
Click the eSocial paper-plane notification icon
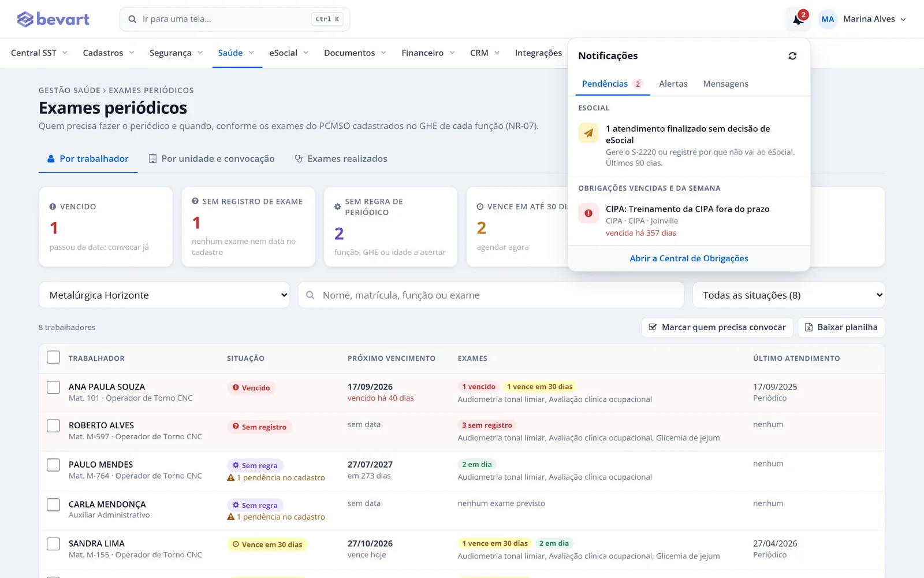[x=588, y=133]
